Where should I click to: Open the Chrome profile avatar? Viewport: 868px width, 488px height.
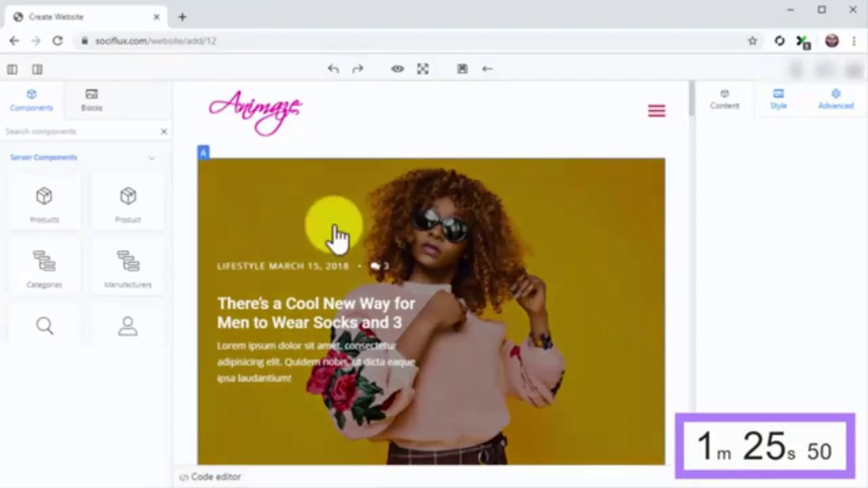(832, 41)
